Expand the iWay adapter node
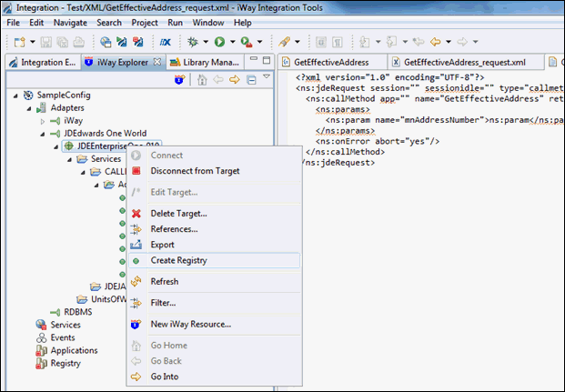 tap(43, 121)
